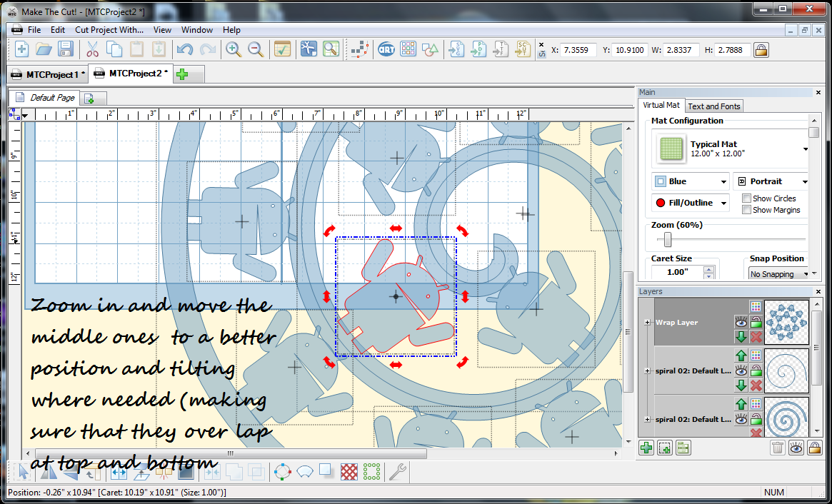Select the arrow pointer tool bottom toolbar
This screenshot has width=832, height=504.
pos(22,471)
